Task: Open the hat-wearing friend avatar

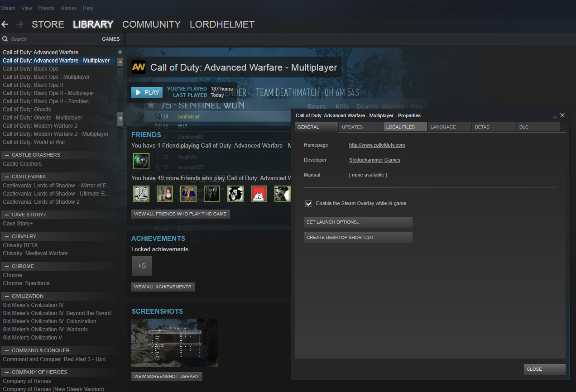Action: coord(283,194)
